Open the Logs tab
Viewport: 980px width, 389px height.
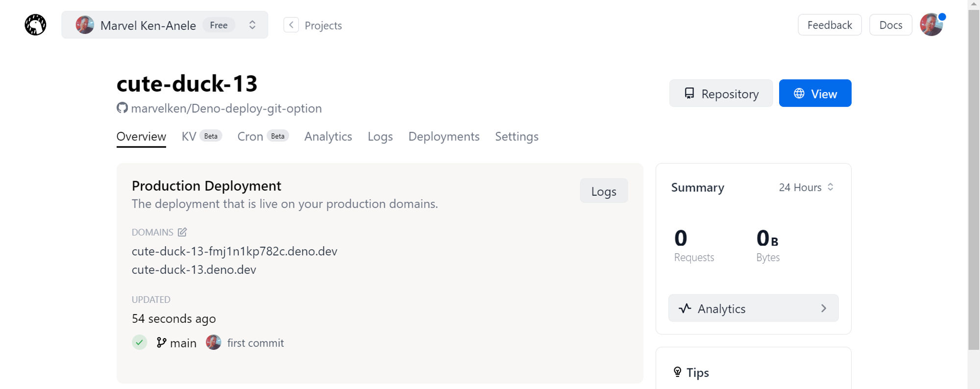click(x=380, y=137)
